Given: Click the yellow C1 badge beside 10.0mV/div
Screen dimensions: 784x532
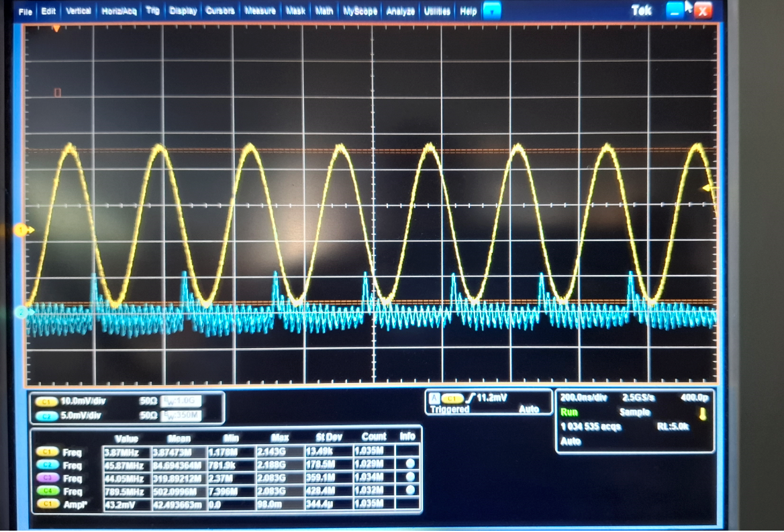Looking at the screenshot, I should pos(46,401).
